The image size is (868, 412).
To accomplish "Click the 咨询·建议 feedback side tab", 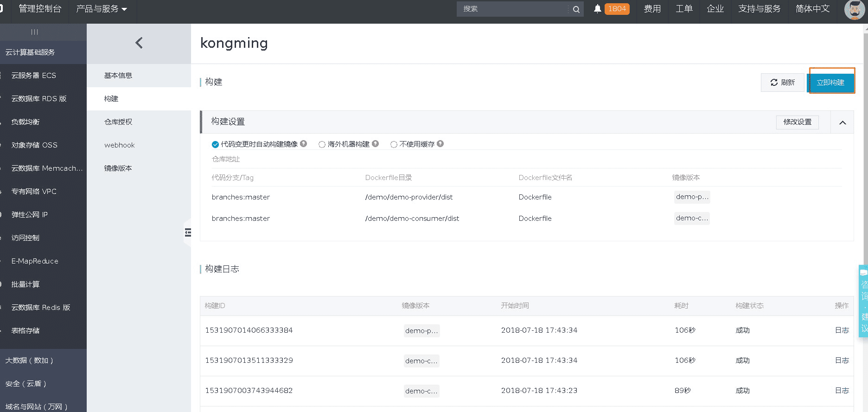I will point(864,302).
